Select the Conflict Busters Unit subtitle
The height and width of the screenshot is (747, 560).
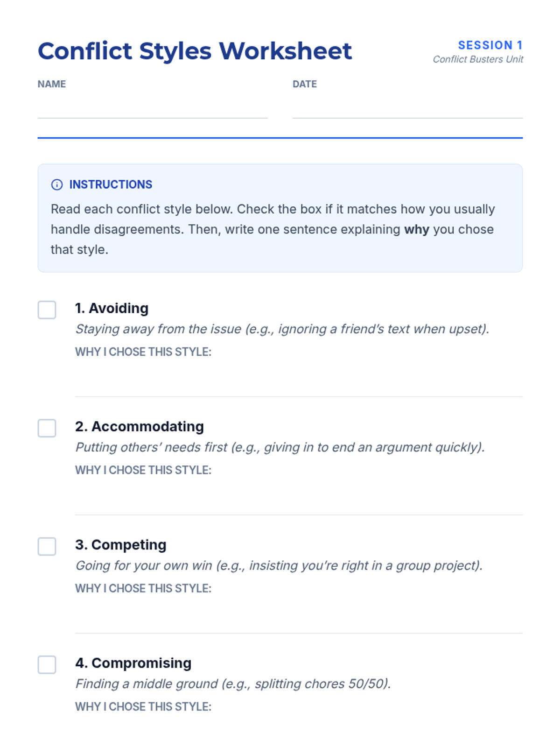[477, 59]
